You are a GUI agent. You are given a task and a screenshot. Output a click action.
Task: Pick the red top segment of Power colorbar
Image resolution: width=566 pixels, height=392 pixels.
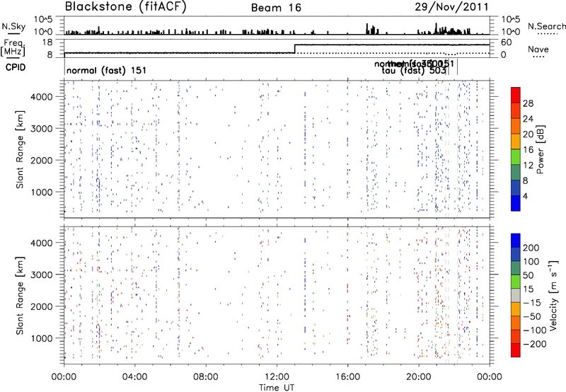516,95
